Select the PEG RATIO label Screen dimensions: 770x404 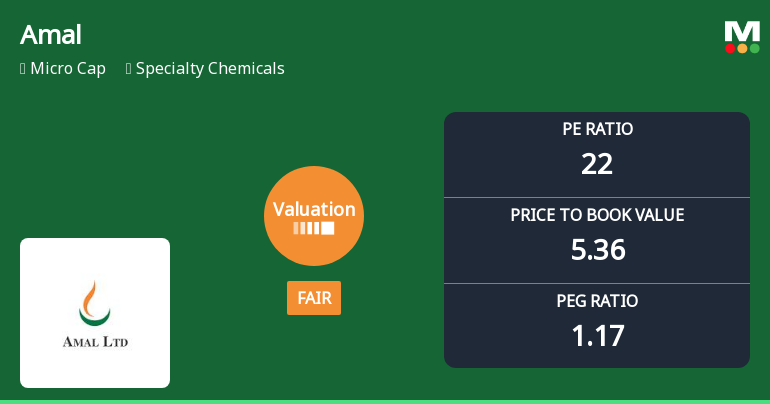tap(597, 301)
